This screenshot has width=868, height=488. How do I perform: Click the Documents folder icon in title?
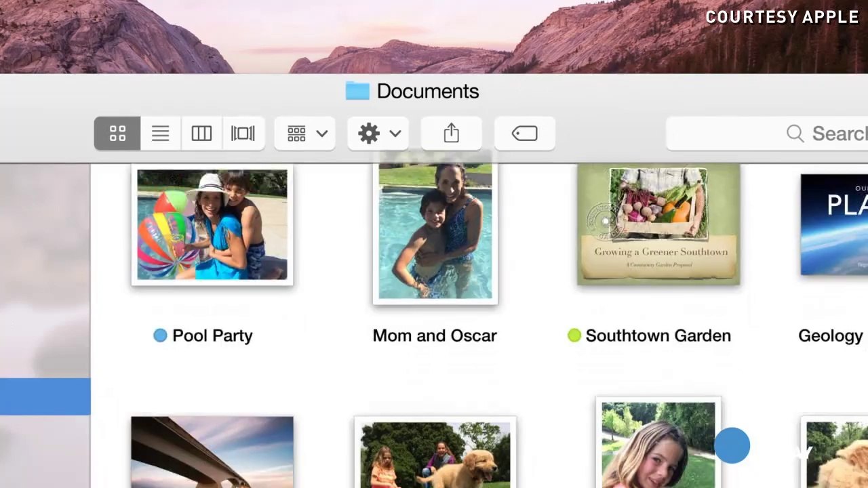click(x=357, y=91)
